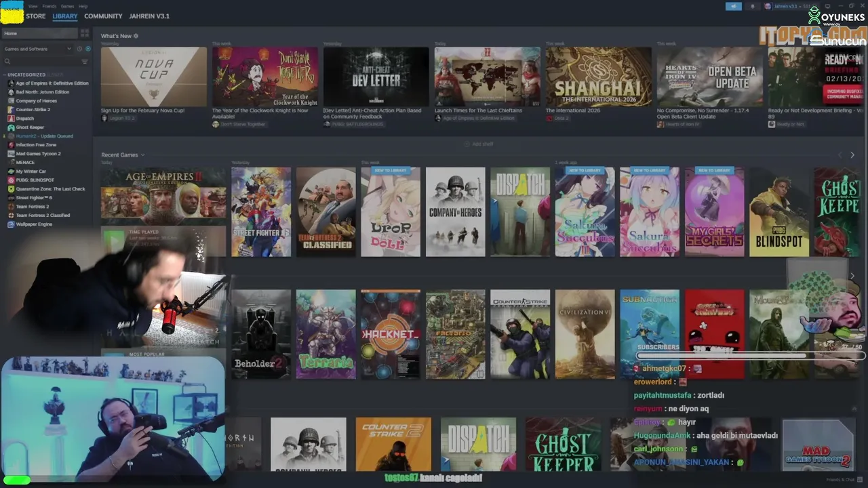Open Hacknet game cover
868x488 pixels.
391,334
